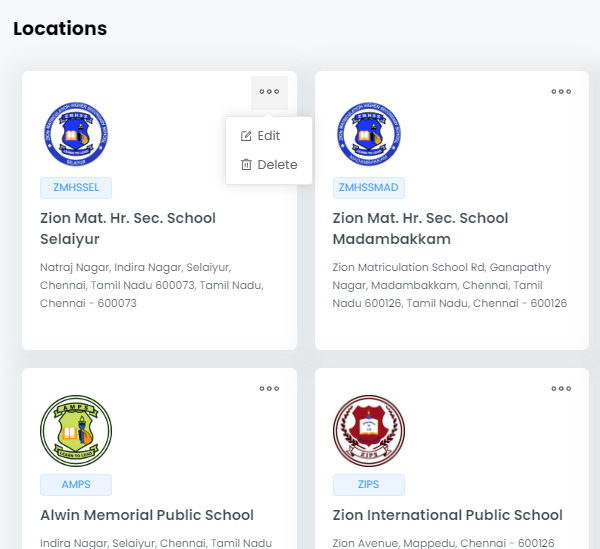The height and width of the screenshot is (549, 600).
Task: Open three-dots menu on Madambakkam card
Action: [561, 92]
